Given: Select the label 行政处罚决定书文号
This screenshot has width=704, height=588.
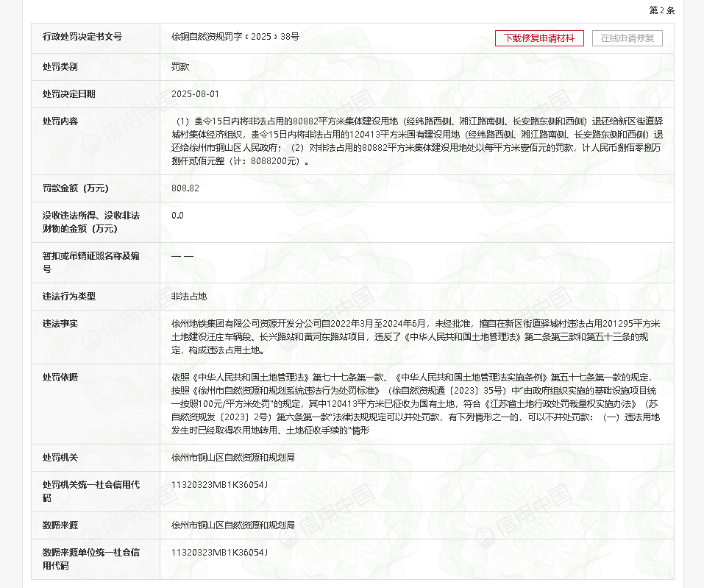Looking at the screenshot, I should [82, 37].
